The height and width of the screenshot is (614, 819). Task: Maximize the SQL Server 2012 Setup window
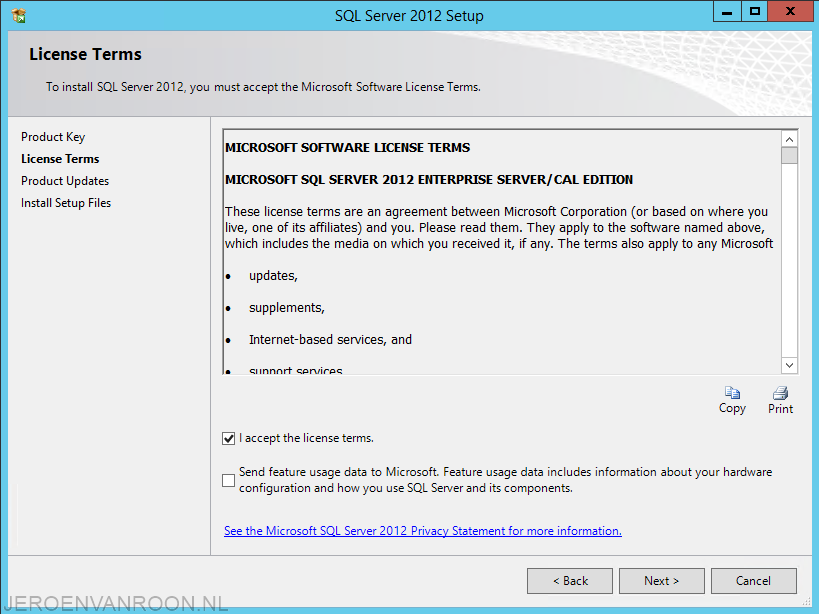click(x=755, y=11)
